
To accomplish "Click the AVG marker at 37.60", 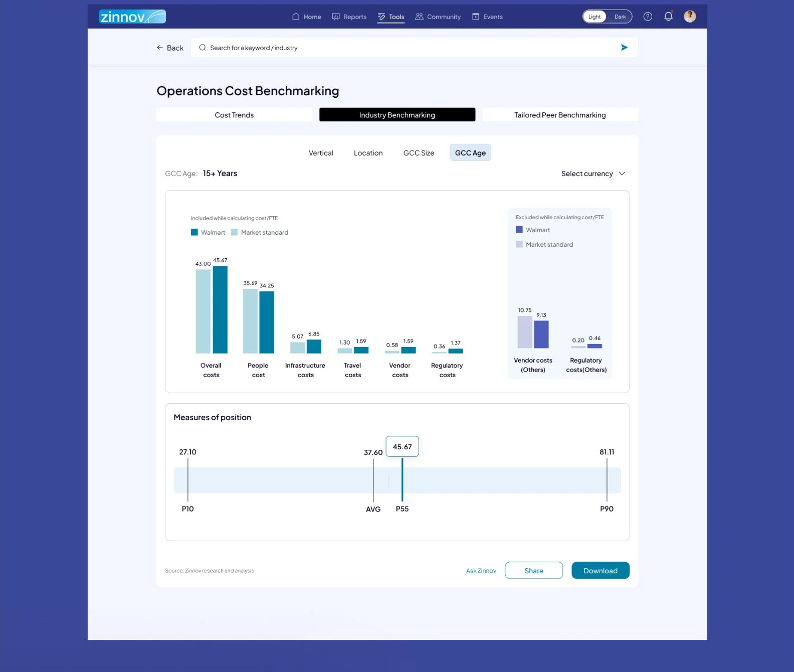I will [x=373, y=480].
